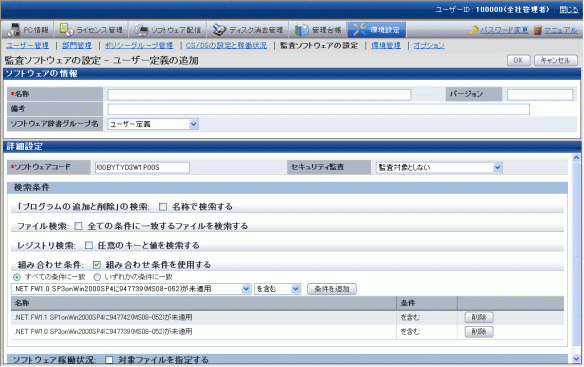This screenshot has width=584, height=367.
Task: Open the ソフトウェア配信 tab
Action: 168,30
